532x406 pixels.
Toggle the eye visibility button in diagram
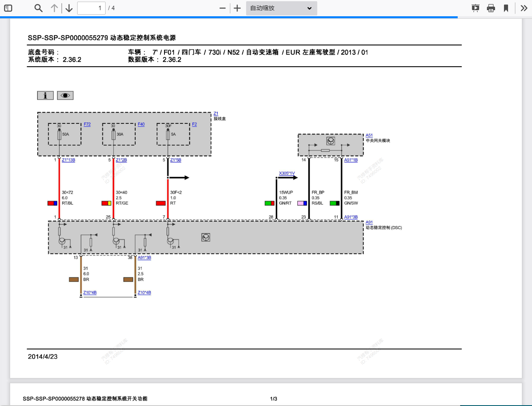(65, 95)
